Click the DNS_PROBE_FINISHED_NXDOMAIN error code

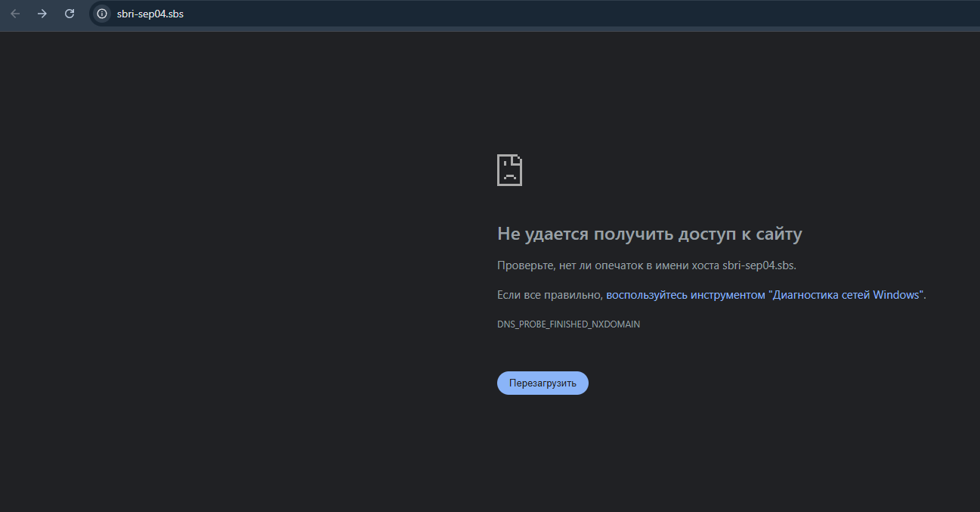point(568,324)
